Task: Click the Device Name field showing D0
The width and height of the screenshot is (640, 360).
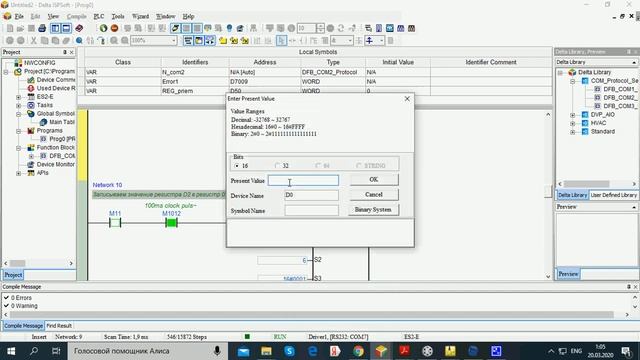Action: [x=311, y=195]
